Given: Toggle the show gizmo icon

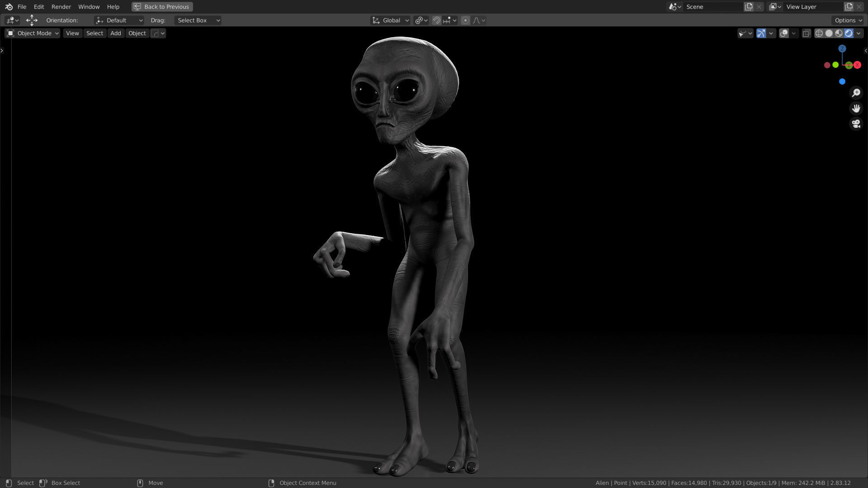Looking at the screenshot, I should [761, 33].
